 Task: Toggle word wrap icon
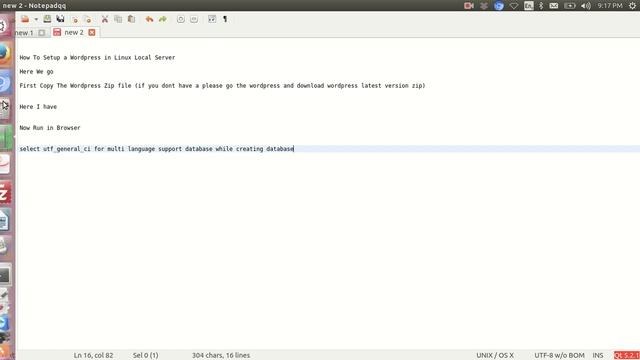tap(212, 19)
